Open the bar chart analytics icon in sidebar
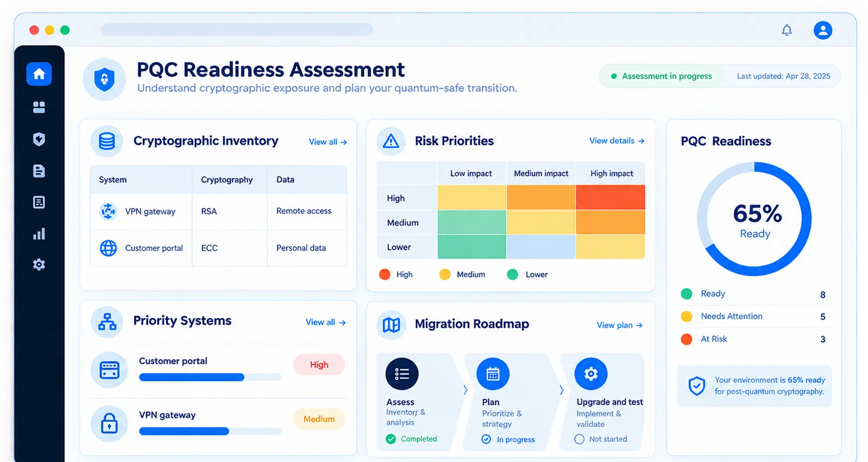 (39, 234)
